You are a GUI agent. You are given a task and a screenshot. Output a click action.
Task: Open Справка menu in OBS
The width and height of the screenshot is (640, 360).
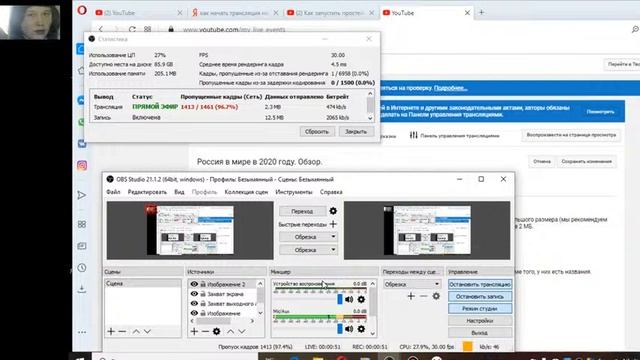tap(331, 192)
